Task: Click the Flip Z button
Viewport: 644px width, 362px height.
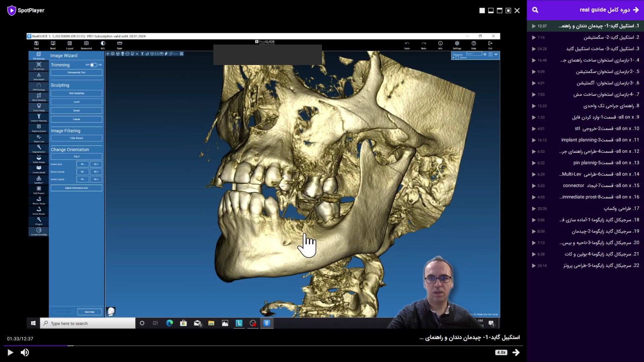Action: point(76,157)
